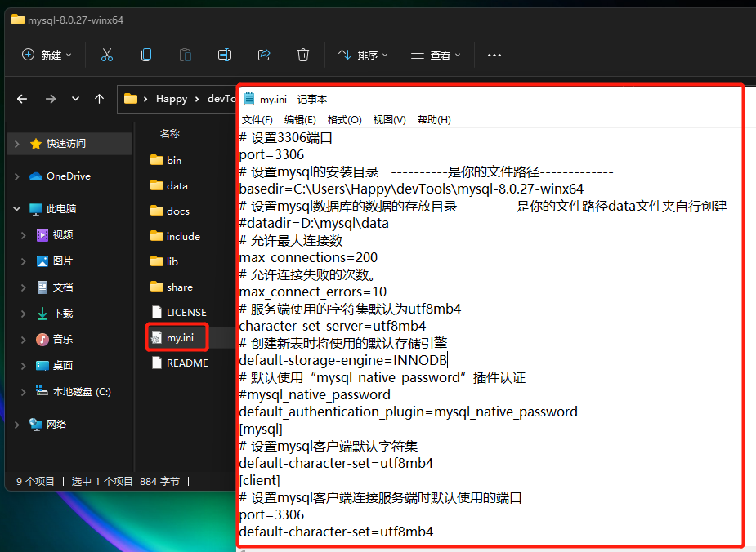Image resolution: width=756 pixels, height=552 pixels.
Task: Select 桌面 in navigation pane
Action: [x=55, y=366]
